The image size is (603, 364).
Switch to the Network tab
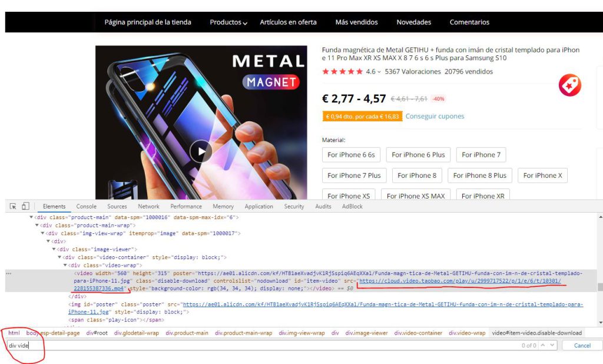(x=148, y=206)
